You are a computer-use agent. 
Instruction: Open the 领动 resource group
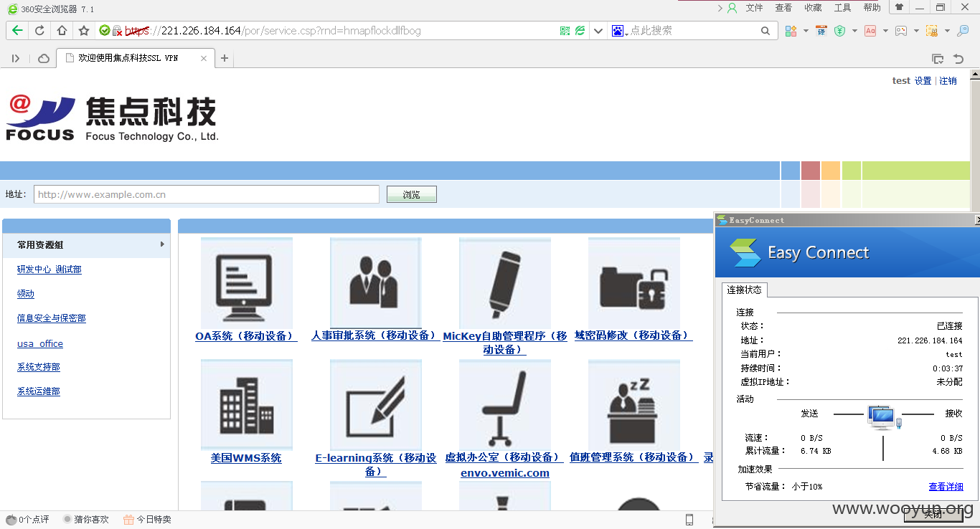tap(26, 294)
